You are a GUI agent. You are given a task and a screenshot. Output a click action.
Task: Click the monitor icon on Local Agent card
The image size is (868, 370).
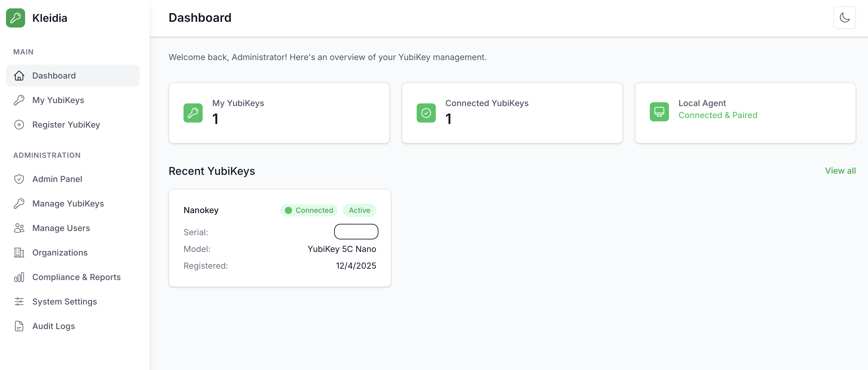659,111
